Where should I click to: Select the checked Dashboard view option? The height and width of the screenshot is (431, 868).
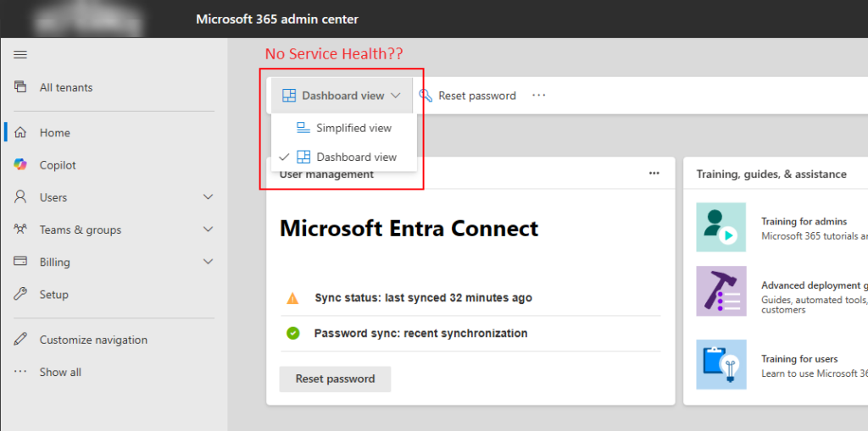click(x=356, y=157)
